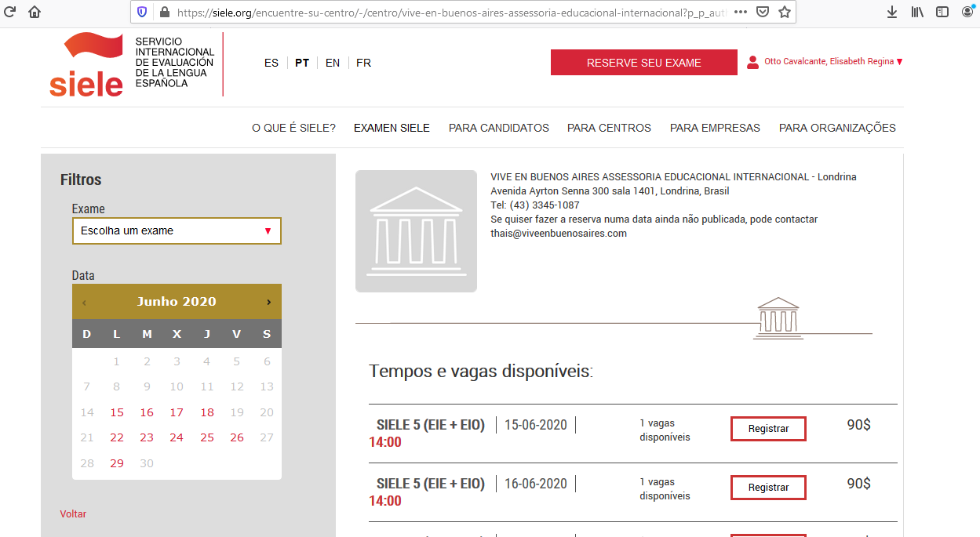Image resolution: width=980 pixels, height=537 pixels.
Task: Click the 'Tel: (43) 3345-1087' phone line
Action: 535,205
